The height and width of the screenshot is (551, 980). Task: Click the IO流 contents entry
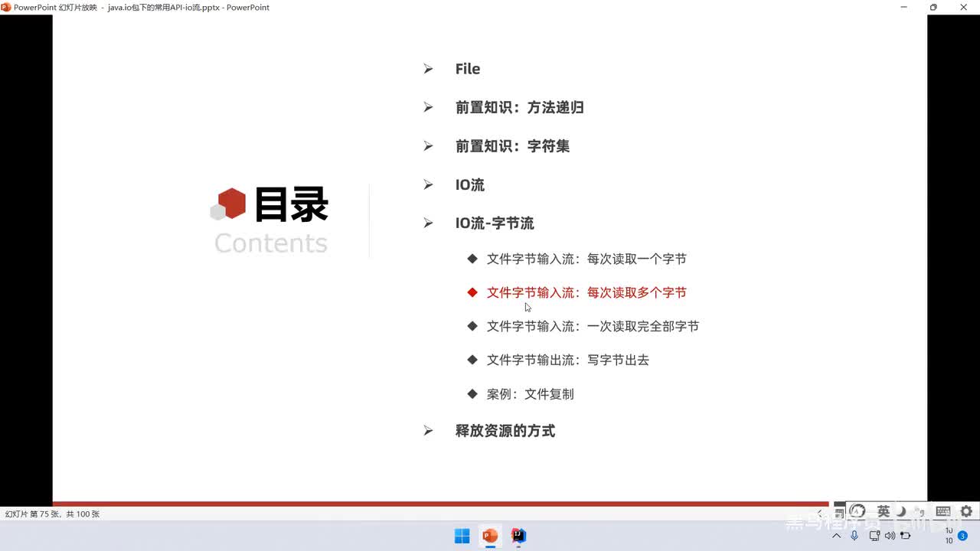coord(470,184)
